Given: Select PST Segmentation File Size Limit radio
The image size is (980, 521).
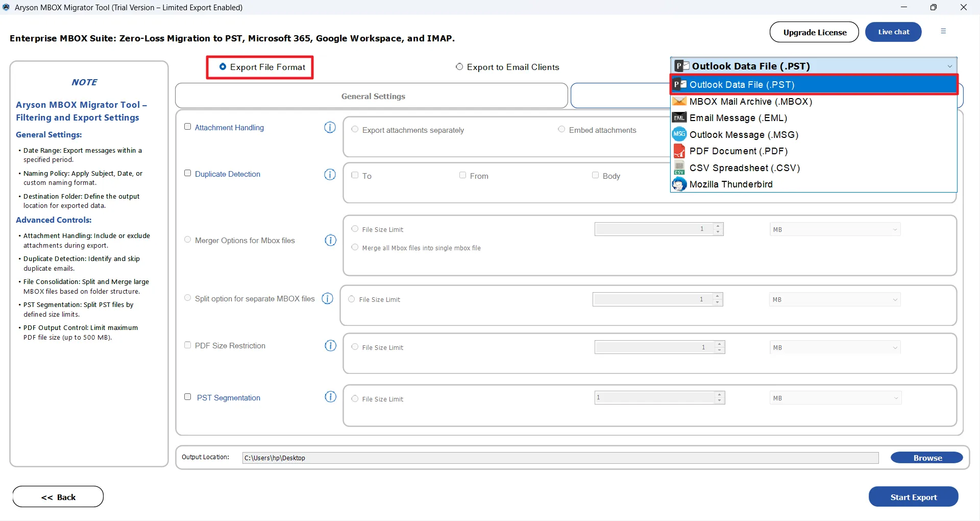Looking at the screenshot, I should [x=355, y=398].
